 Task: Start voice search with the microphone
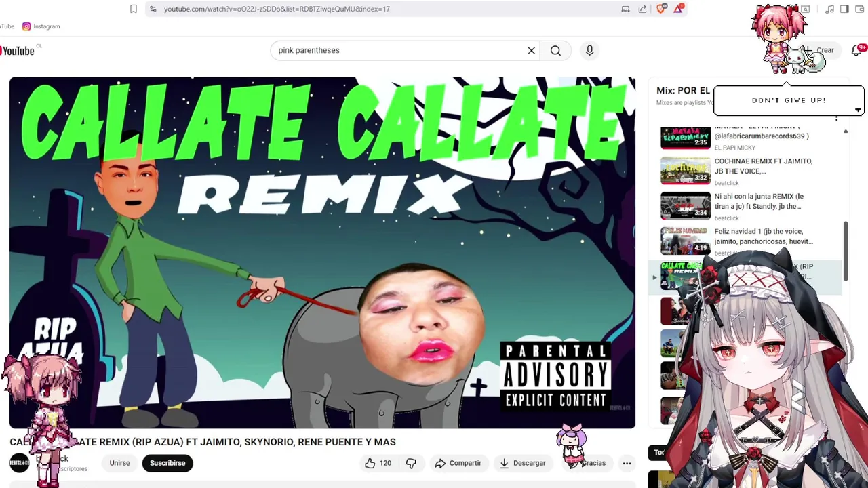589,50
